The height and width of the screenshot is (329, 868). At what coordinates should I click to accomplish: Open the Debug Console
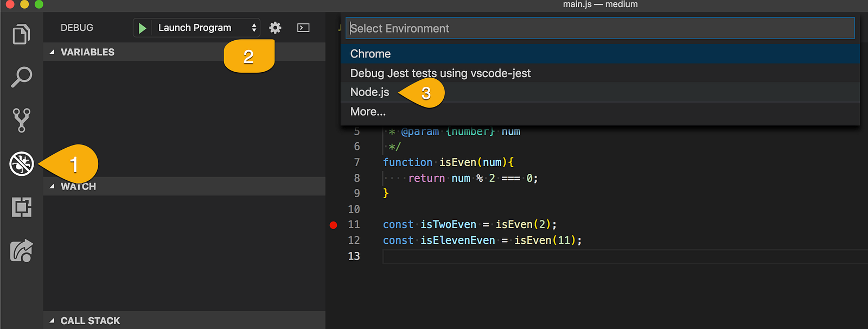click(303, 28)
